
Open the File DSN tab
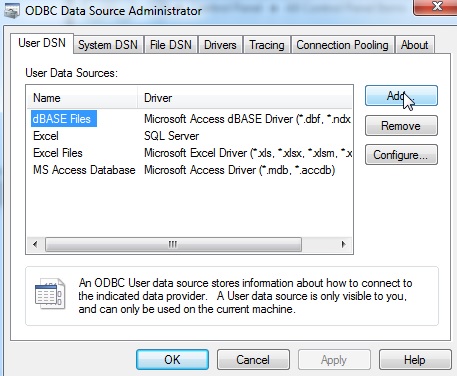pyautogui.click(x=171, y=45)
